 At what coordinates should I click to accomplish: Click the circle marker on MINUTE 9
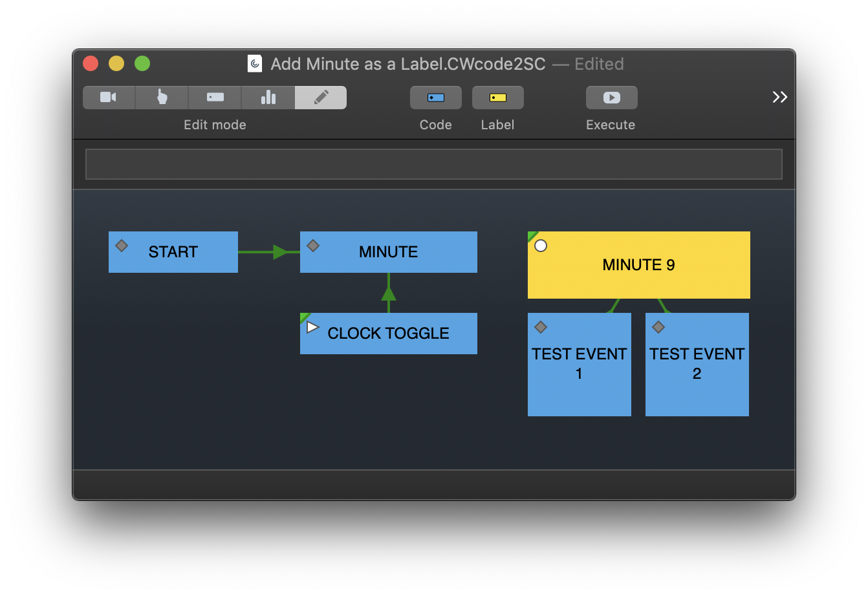(x=541, y=246)
